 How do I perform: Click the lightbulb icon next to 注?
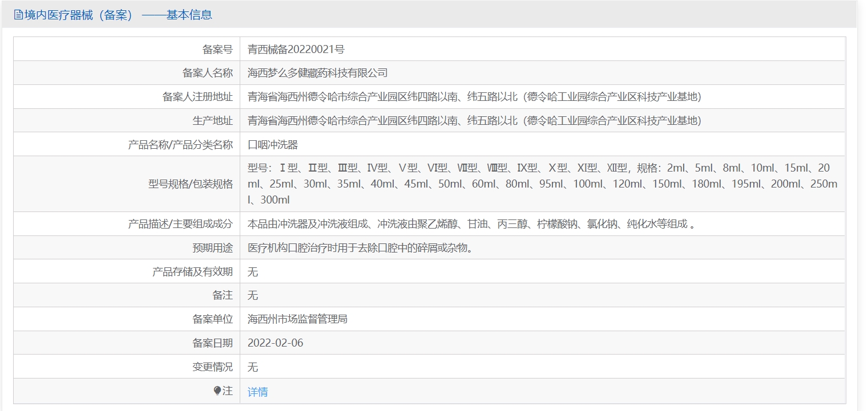point(217,391)
